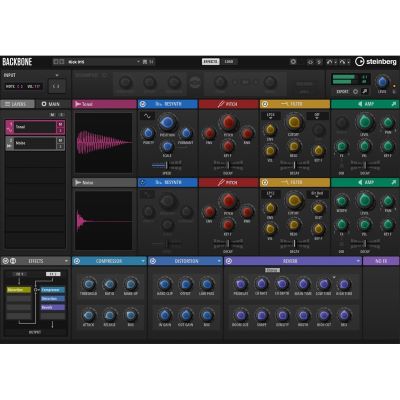Click the arrow icon on Tonal AMP header
The width and height of the screenshot is (400, 400).
[x=394, y=104]
